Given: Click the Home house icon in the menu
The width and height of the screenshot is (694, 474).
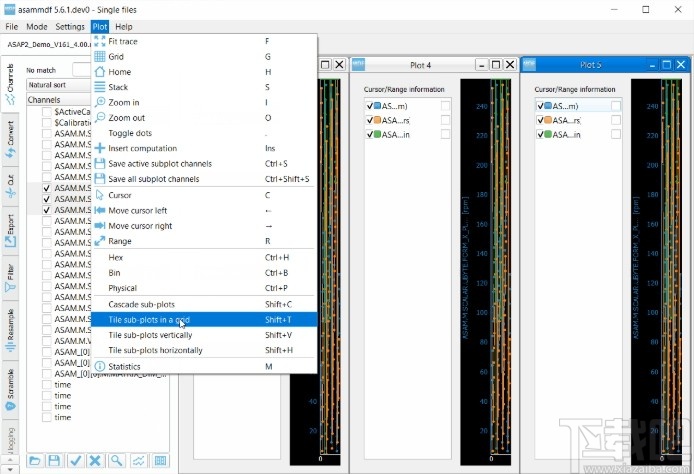Looking at the screenshot, I should [x=100, y=72].
